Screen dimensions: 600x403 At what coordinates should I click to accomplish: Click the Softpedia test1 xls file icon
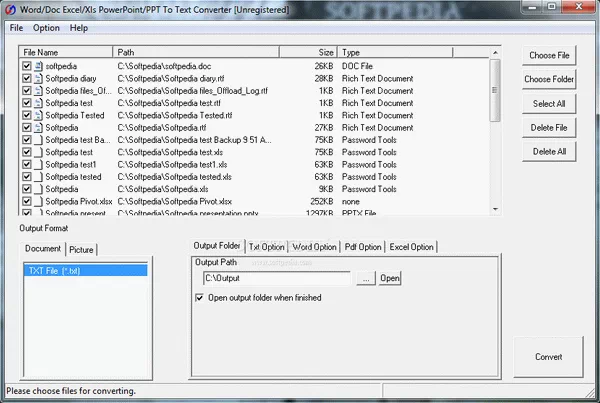tap(38, 165)
